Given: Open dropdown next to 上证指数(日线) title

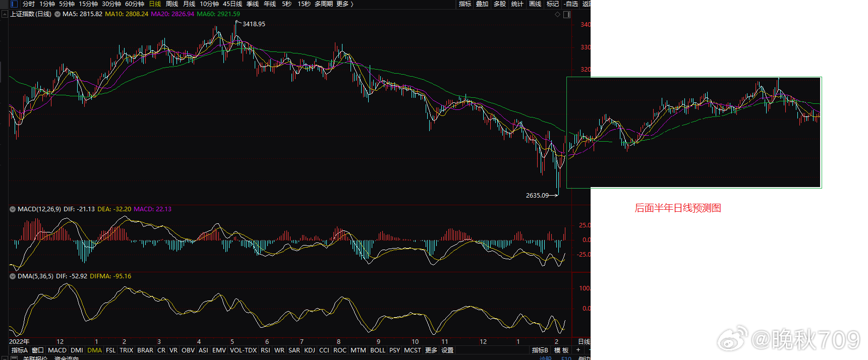Looking at the screenshot, I should click(x=57, y=14).
